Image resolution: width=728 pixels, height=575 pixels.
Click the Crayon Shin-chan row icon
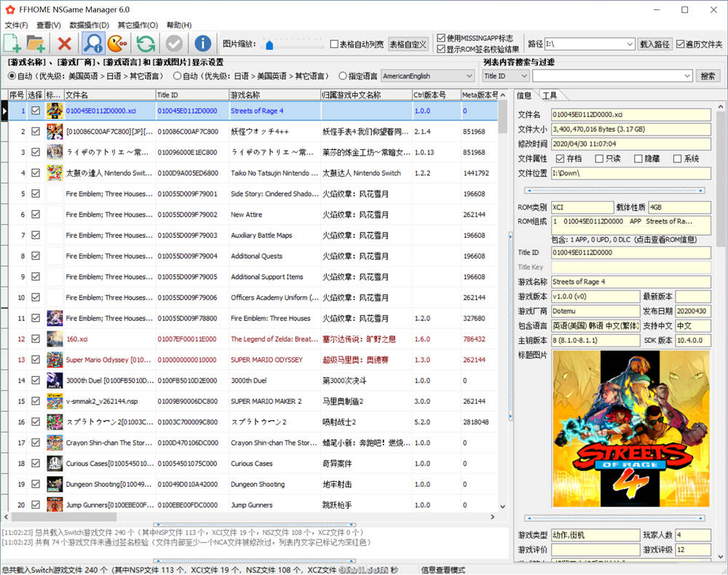[55, 443]
